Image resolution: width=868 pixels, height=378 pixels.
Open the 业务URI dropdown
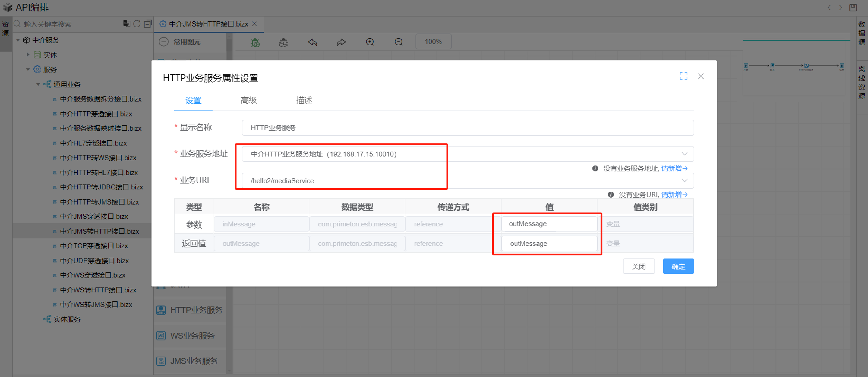pos(684,180)
